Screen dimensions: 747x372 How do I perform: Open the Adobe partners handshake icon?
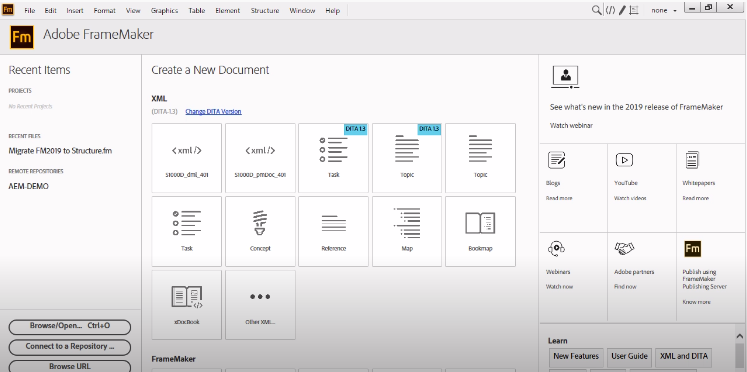point(624,248)
